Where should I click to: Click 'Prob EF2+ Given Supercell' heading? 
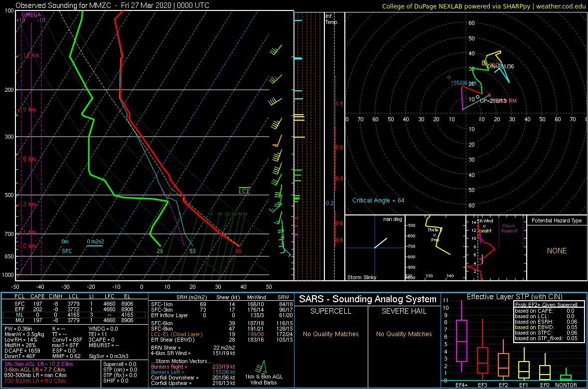(x=546, y=305)
